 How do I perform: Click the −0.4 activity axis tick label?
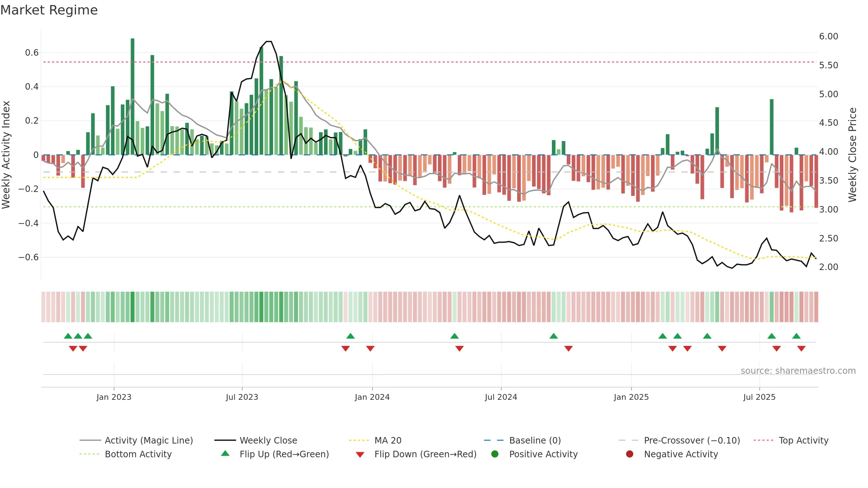29,223
